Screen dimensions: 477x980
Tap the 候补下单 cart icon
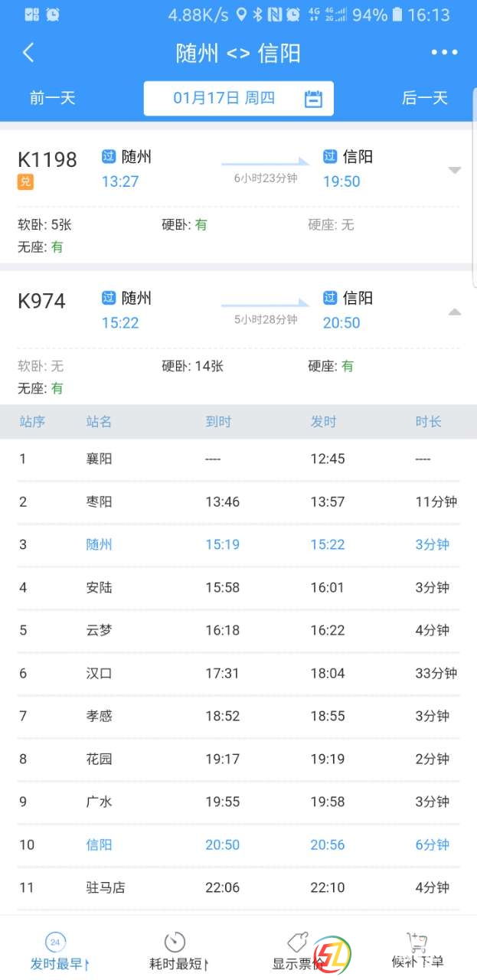click(417, 942)
